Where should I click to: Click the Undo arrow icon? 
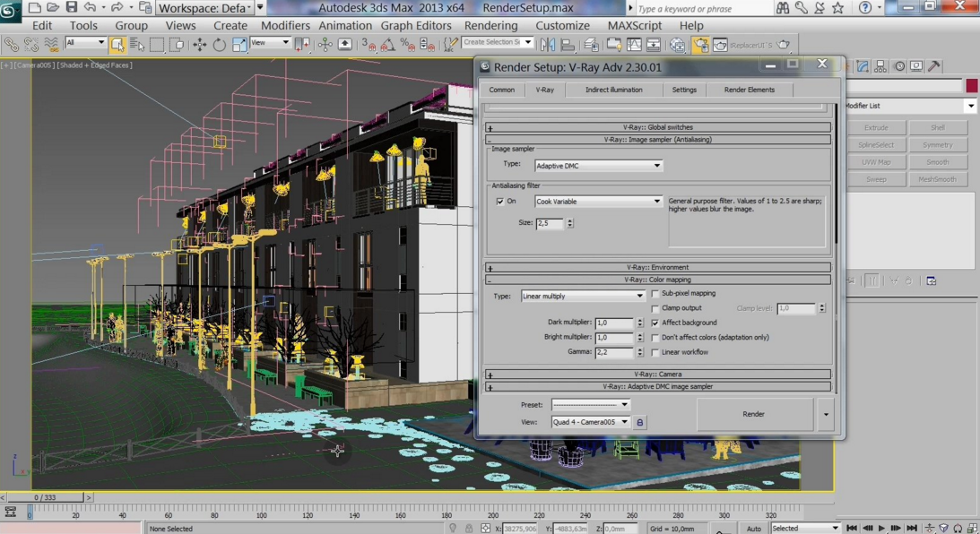point(90,8)
